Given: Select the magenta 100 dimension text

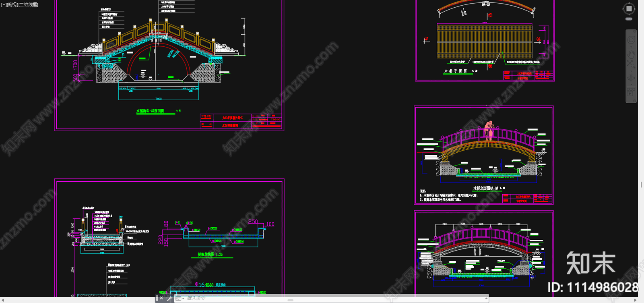Looking at the screenshot, I should tap(270, 224).
